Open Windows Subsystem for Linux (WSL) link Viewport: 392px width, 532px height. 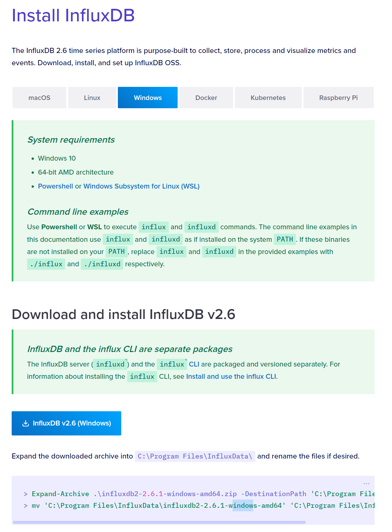coord(141,186)
